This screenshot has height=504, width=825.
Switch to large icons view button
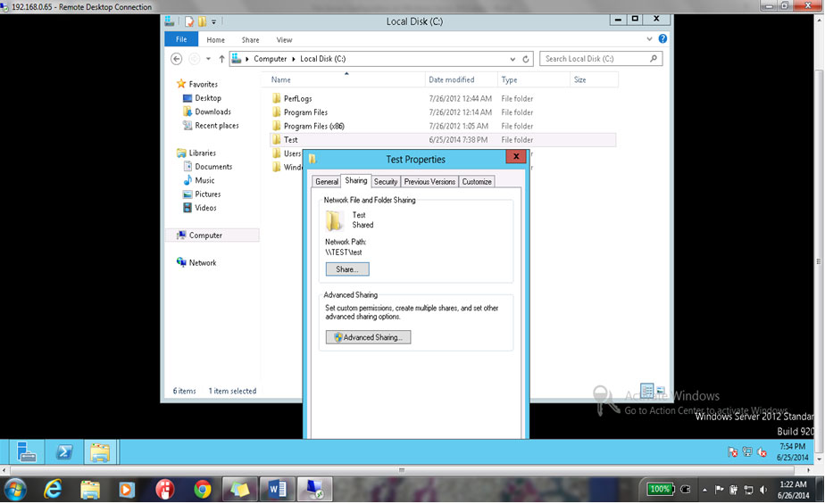point(660,391)
